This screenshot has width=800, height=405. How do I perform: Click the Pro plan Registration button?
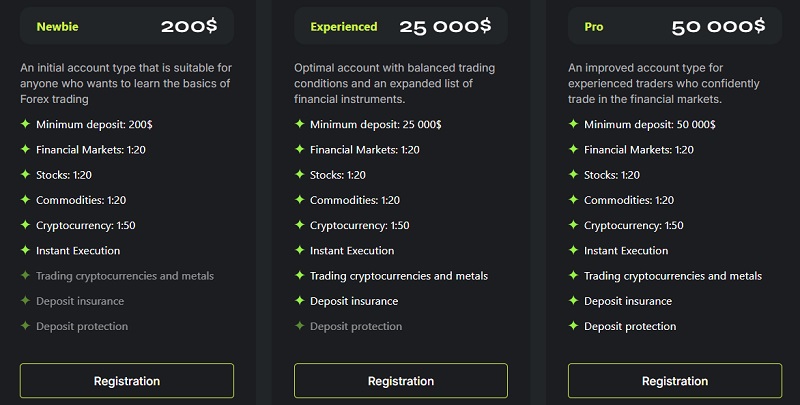pos(674,381)
